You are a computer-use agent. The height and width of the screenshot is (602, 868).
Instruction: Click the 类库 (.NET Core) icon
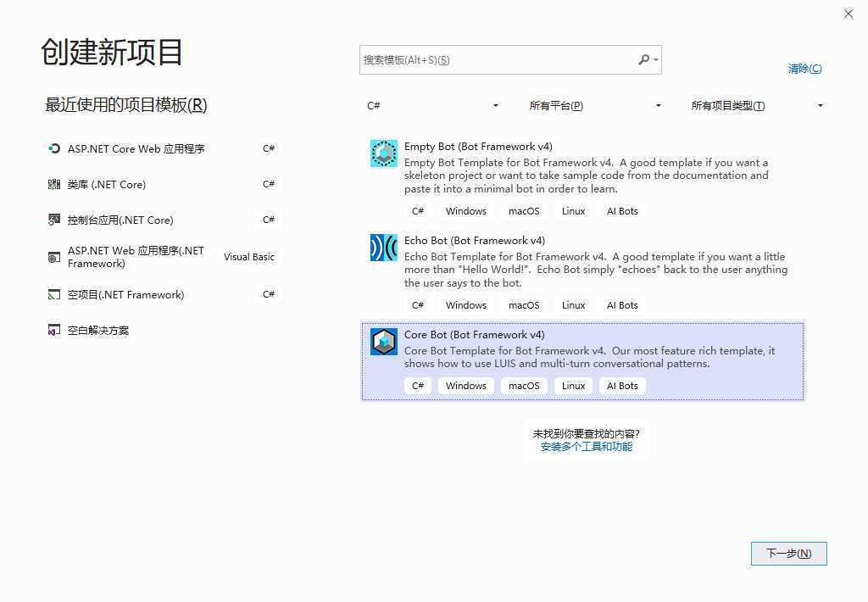[53, 184]
